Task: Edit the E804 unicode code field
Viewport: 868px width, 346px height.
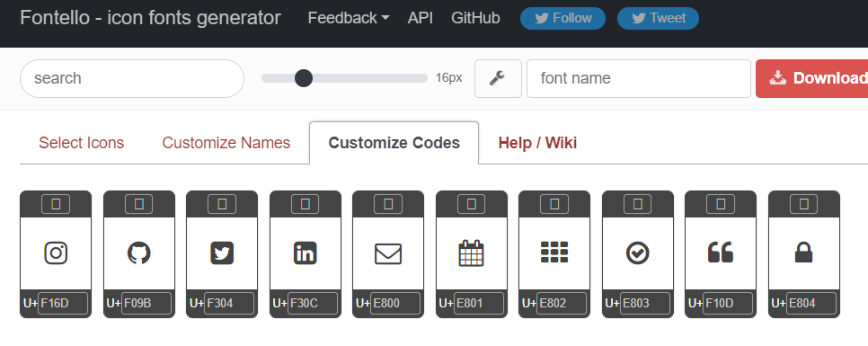Action: (x=811, y=304)
